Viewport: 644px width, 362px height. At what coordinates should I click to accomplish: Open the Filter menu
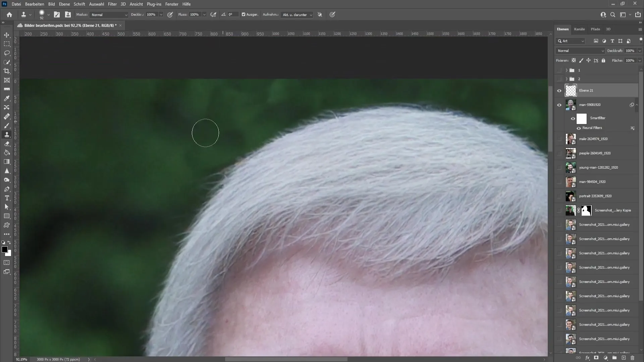[112, 4]
